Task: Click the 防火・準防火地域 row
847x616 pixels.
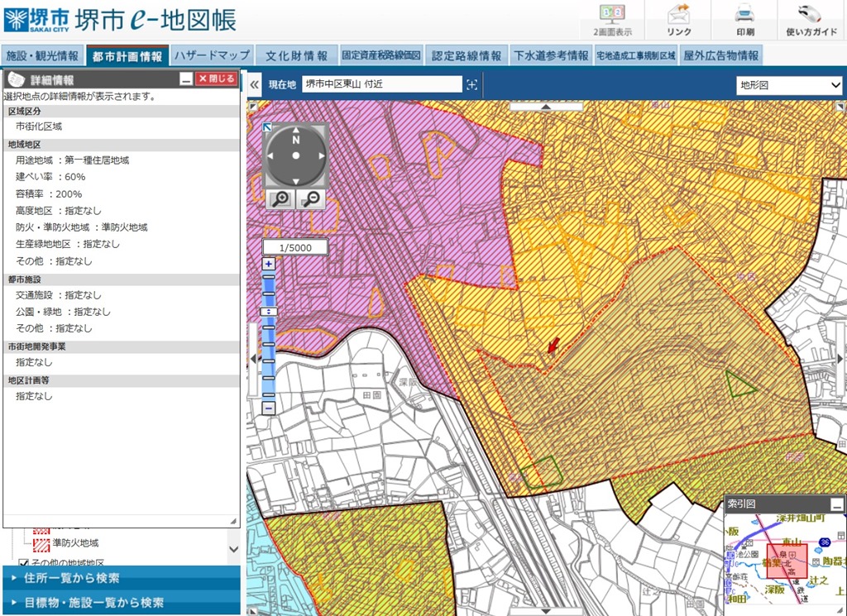Action: pyautogui.click(x=82, y=228)
